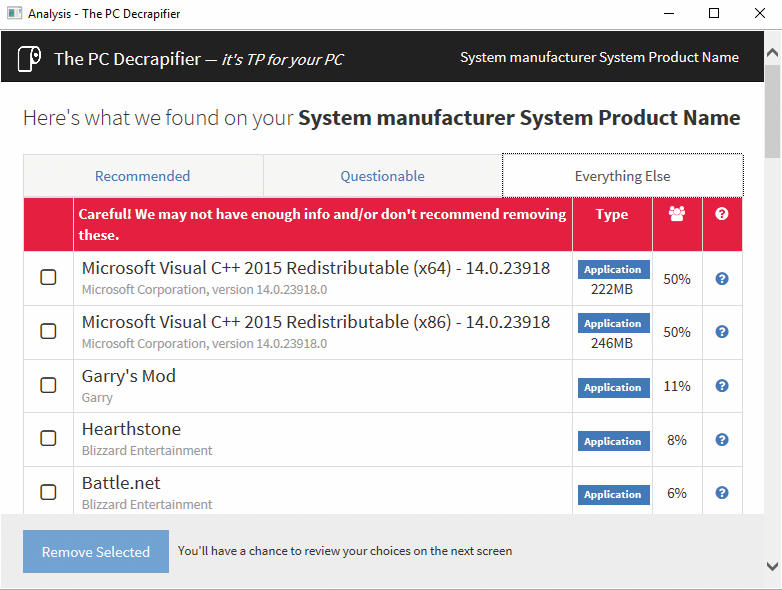
Task: Click the 246MB size value
Action: [612, 343]
